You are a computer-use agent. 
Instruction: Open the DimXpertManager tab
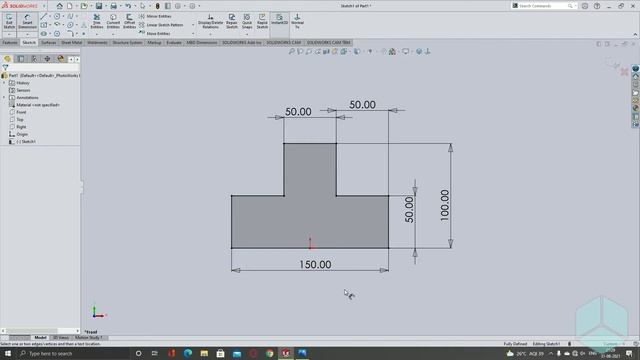click(x=47, y=59)
